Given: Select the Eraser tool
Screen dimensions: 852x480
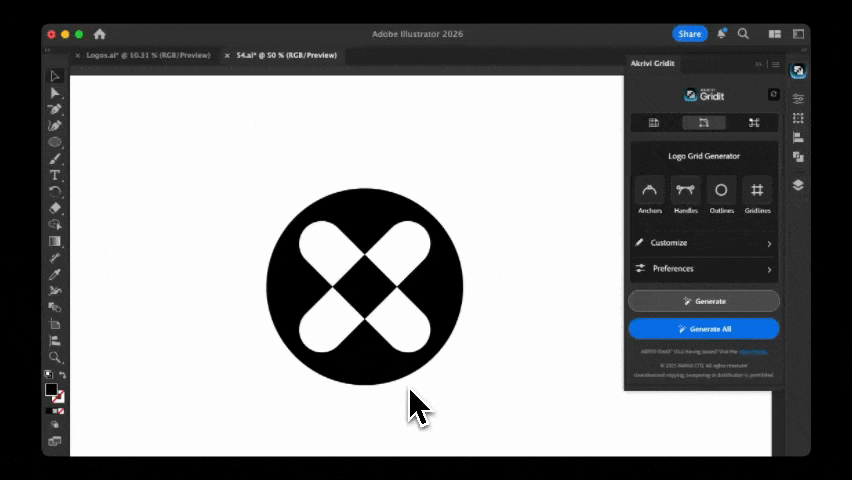Looking at the screenshot, I should tap(55, 208).
